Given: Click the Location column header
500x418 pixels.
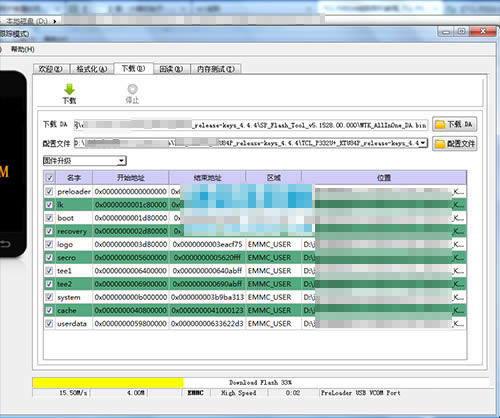Looking at the screenshot, I should tap(384, 178).
